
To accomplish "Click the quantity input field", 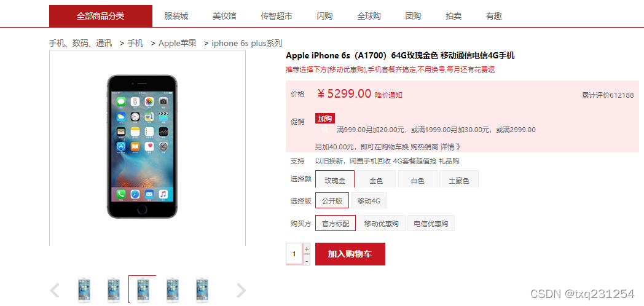I will coord(294,254).
